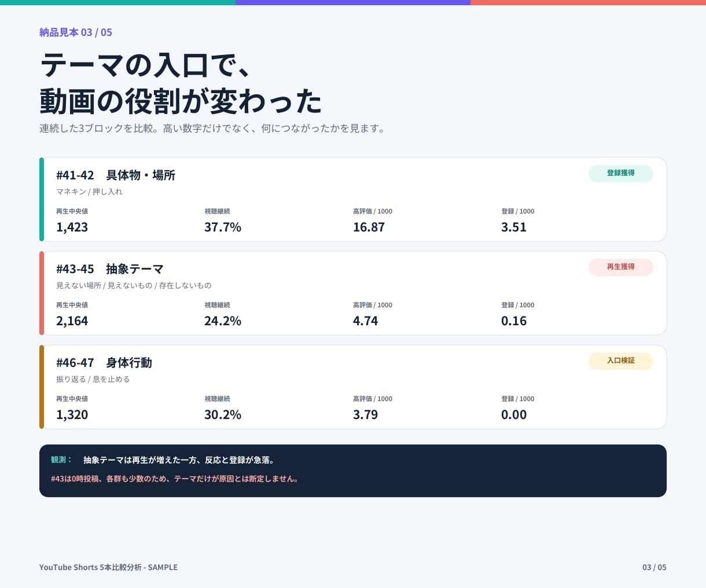Click the value 16.87
Image resolution: width=706 pixels, height=588 pixels.
[369, 227]
